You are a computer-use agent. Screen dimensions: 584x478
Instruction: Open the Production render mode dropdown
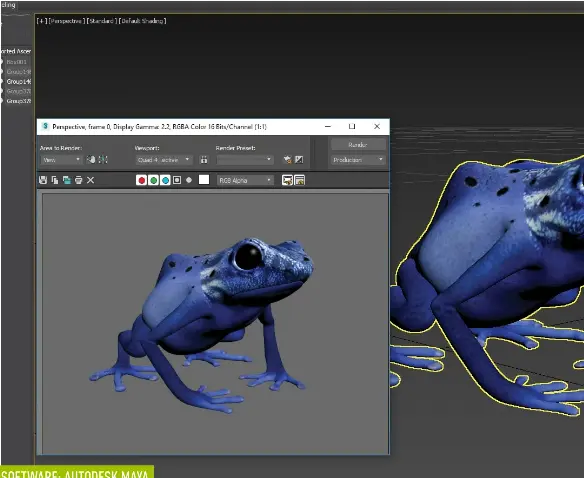pyautogui.click(x=358, y=160)
